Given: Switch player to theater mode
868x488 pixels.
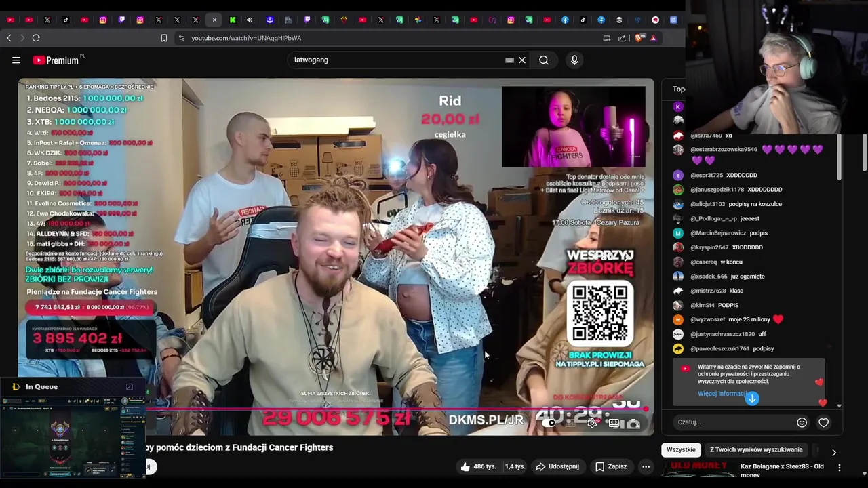Looking at the screenshot, I should pos(614,423).
